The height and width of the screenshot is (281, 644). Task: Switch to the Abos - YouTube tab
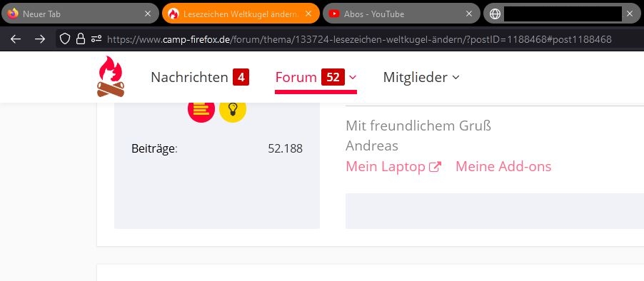[401, 14]
